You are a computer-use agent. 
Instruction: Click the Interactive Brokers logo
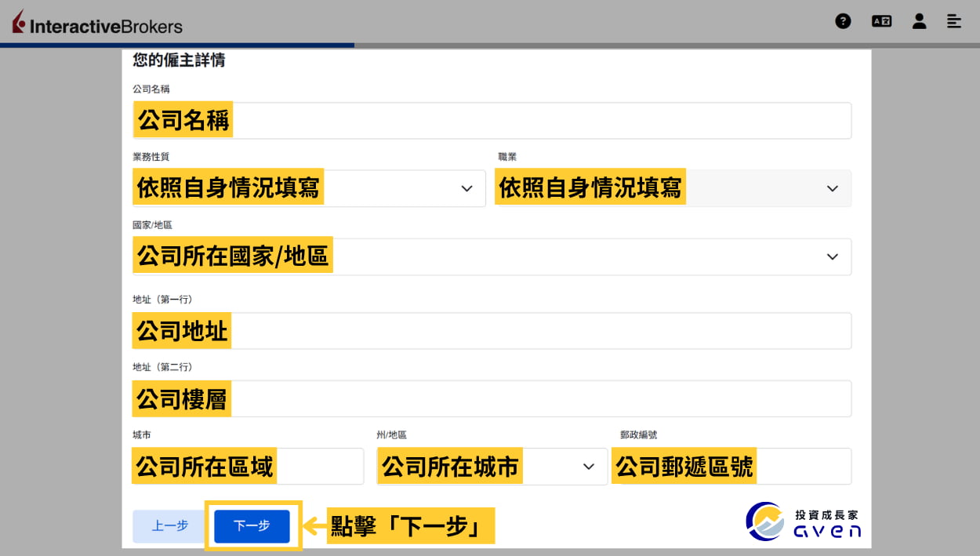pos(97,24)
